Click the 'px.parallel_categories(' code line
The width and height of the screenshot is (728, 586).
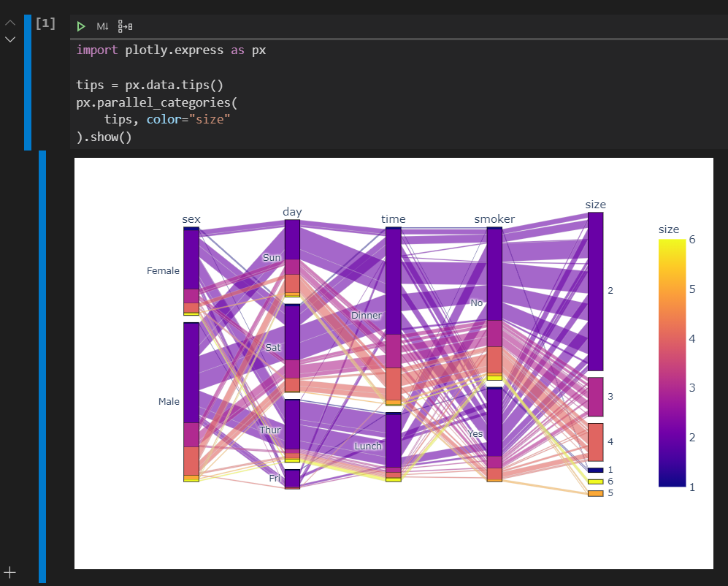[x=157, y=102]
